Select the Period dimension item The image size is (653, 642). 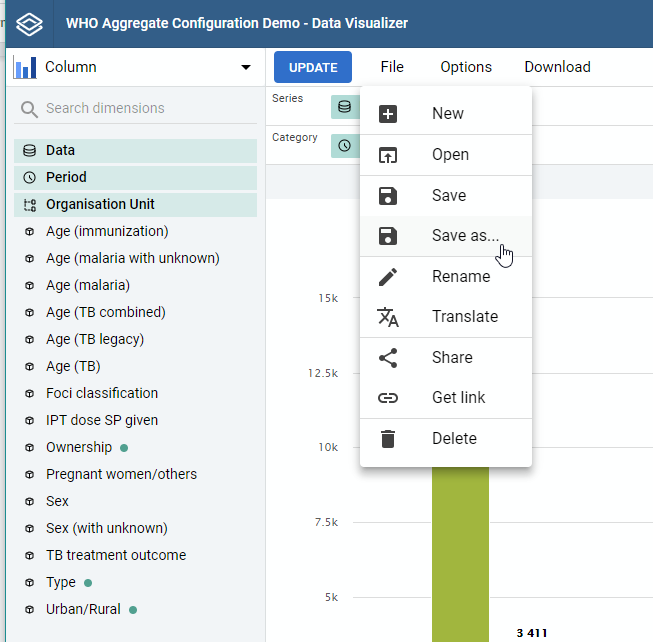(x=135, y=178)
